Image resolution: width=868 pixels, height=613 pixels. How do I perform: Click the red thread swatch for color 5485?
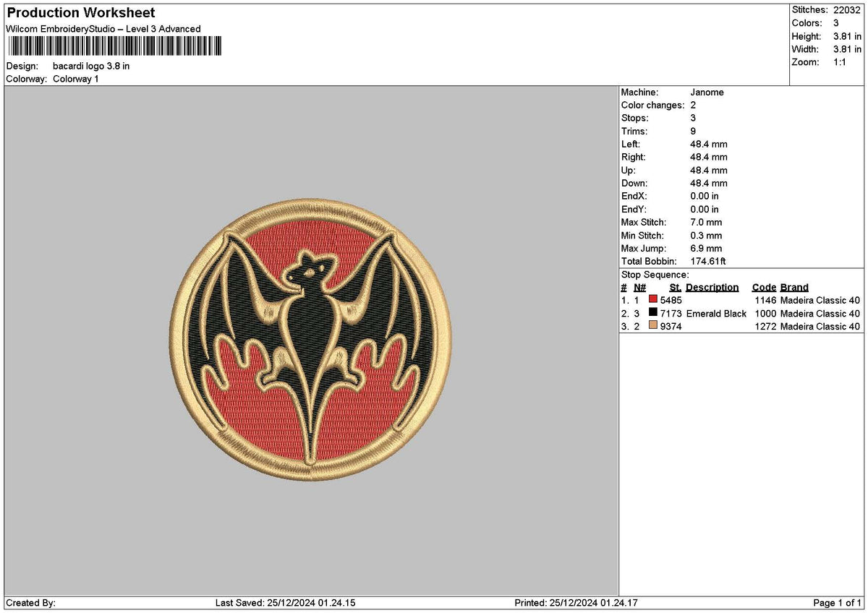(x=653, y=300)
